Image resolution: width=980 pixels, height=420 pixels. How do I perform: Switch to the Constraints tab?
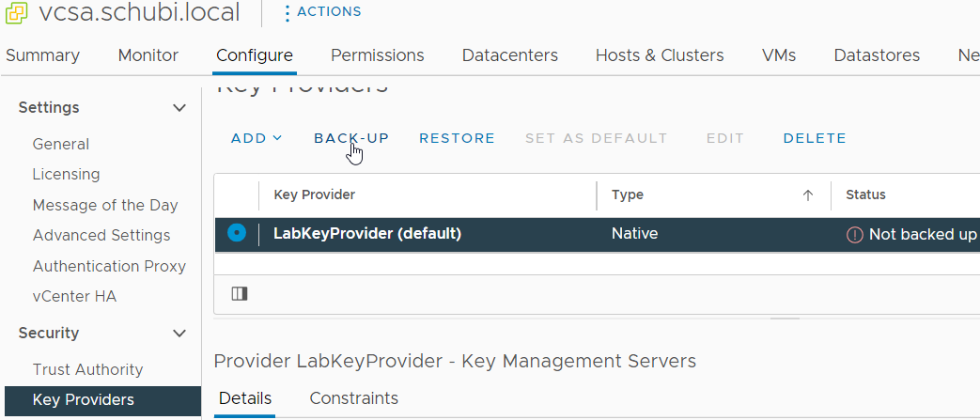click(x=353, y=398)
